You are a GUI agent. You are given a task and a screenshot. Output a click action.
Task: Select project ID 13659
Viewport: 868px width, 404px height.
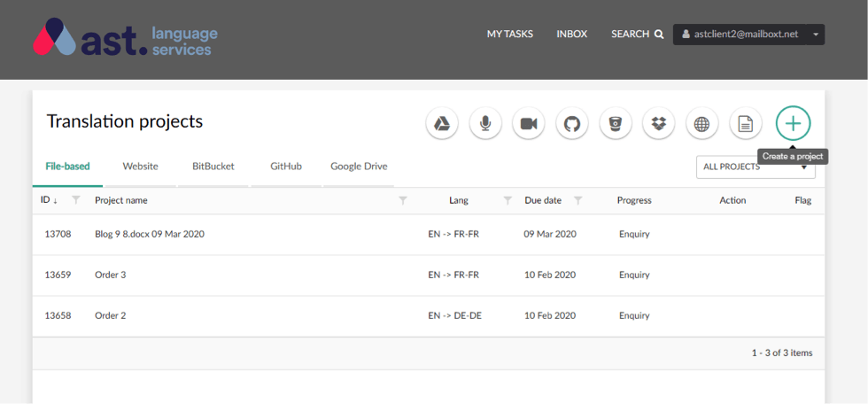pos(58,275)
